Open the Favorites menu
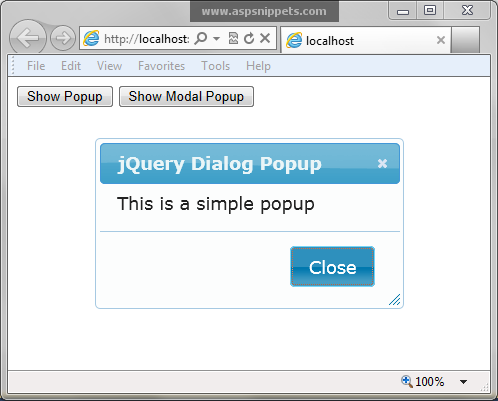 pos(161,66)
